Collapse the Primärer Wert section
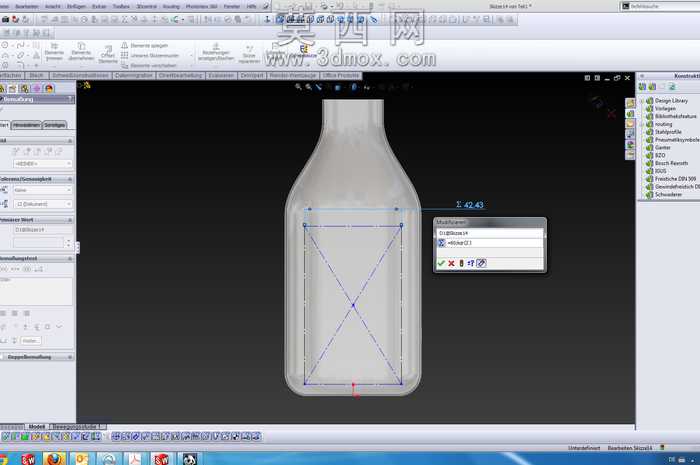The width and height of the screenshot is (700, 465). [70, 220]
